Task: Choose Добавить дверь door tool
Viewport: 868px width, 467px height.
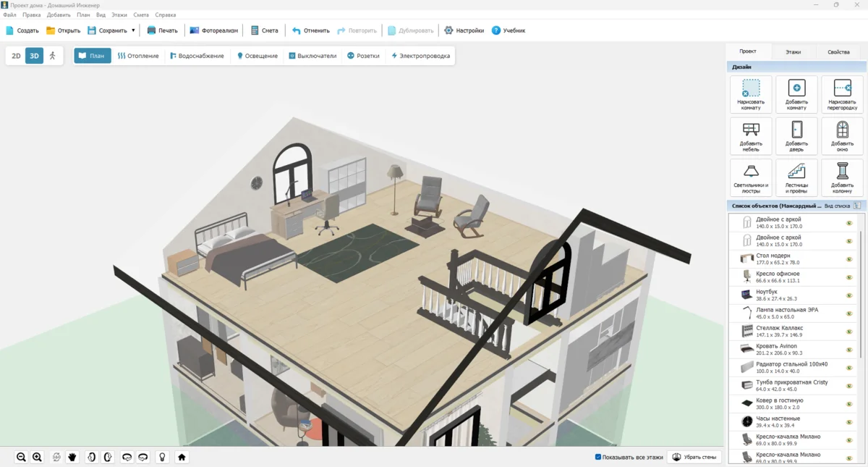Action: coord(796,136)
